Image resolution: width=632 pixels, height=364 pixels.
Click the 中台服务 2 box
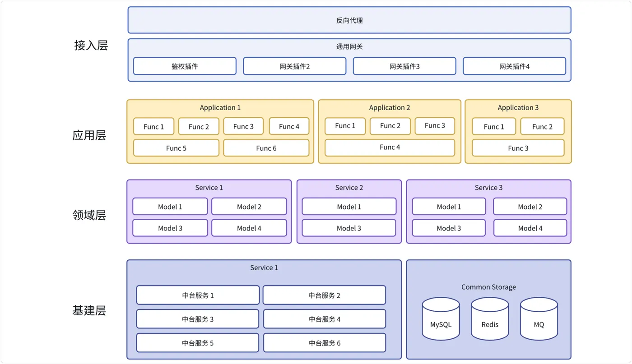click(324, 295)
